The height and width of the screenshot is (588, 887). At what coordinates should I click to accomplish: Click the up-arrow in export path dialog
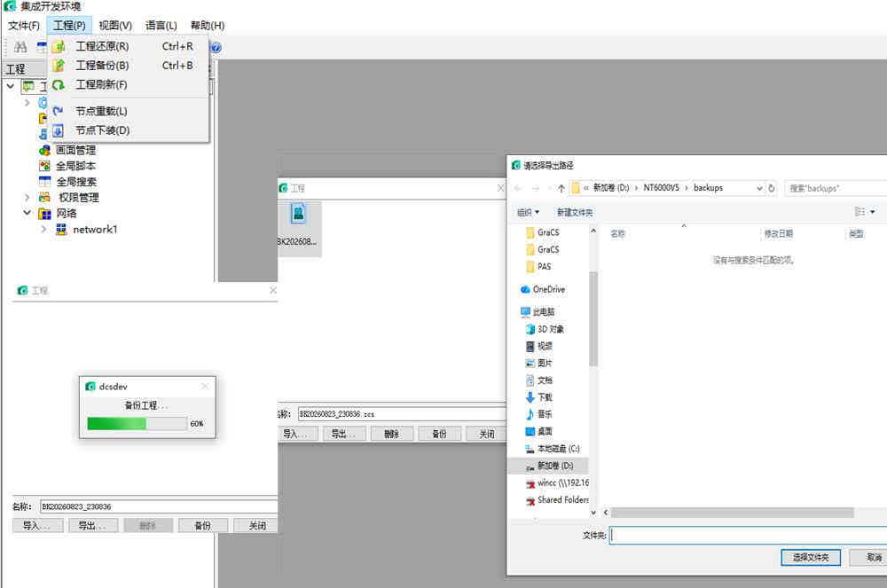click(x=561, y=188)
